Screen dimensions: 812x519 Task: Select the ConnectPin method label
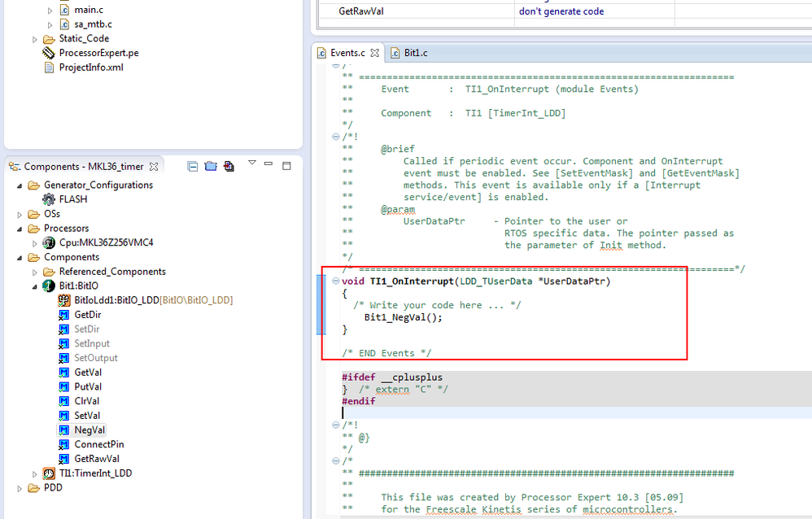coord(99,444)
